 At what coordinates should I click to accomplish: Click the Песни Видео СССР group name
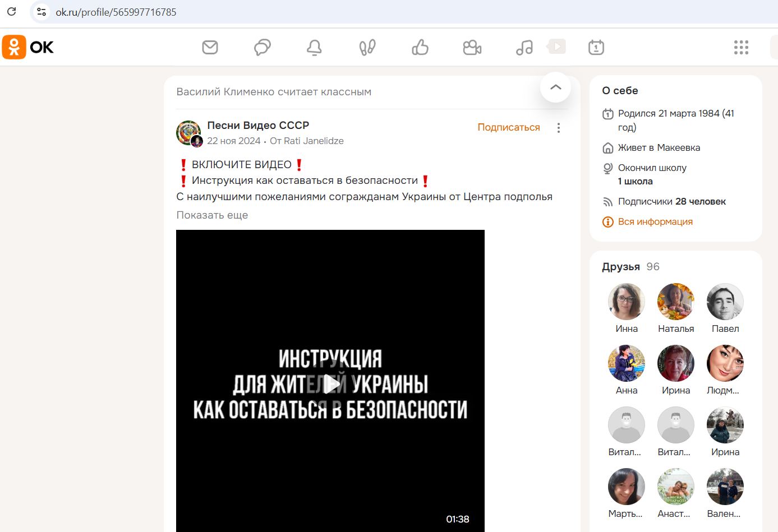(x=258, y=126)
